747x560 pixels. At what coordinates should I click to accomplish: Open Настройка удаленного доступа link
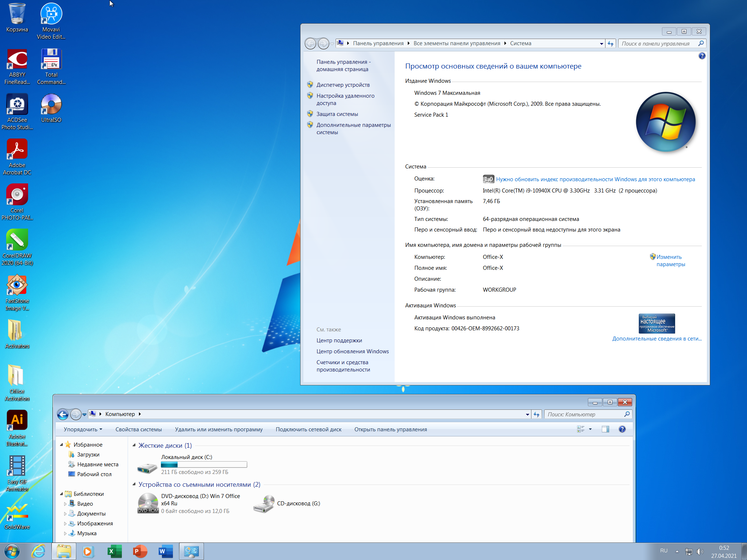(345, 100)
